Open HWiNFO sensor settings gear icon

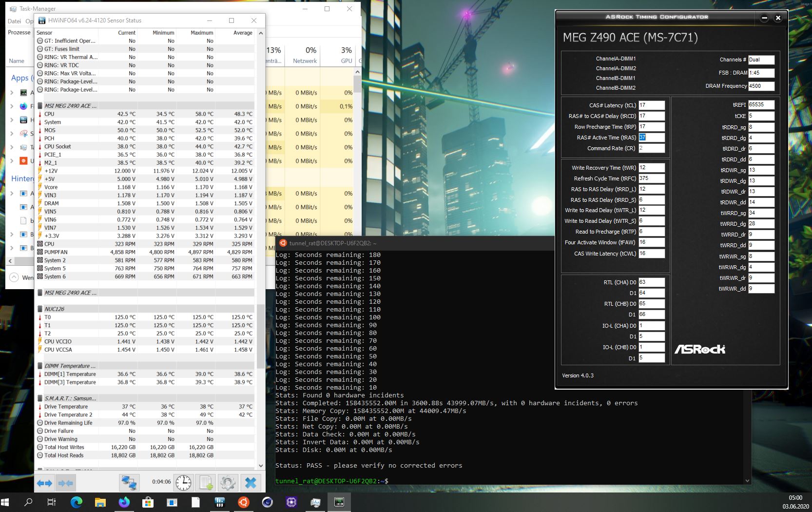228,483
